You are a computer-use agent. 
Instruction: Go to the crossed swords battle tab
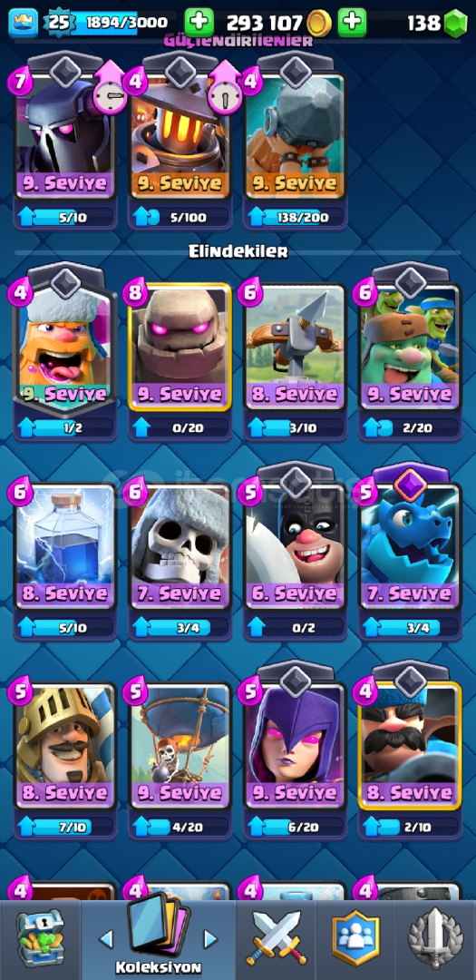[x=277, y=939]
